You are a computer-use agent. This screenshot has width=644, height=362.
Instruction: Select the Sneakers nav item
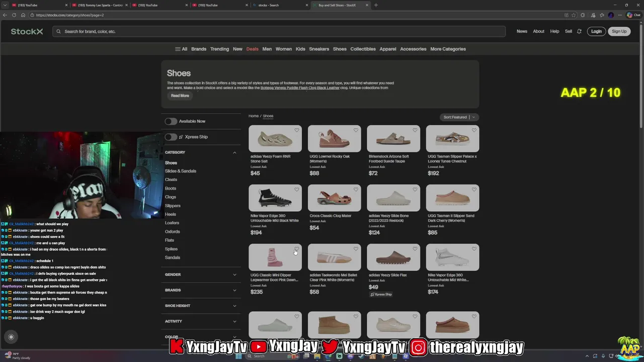point(319,49)
